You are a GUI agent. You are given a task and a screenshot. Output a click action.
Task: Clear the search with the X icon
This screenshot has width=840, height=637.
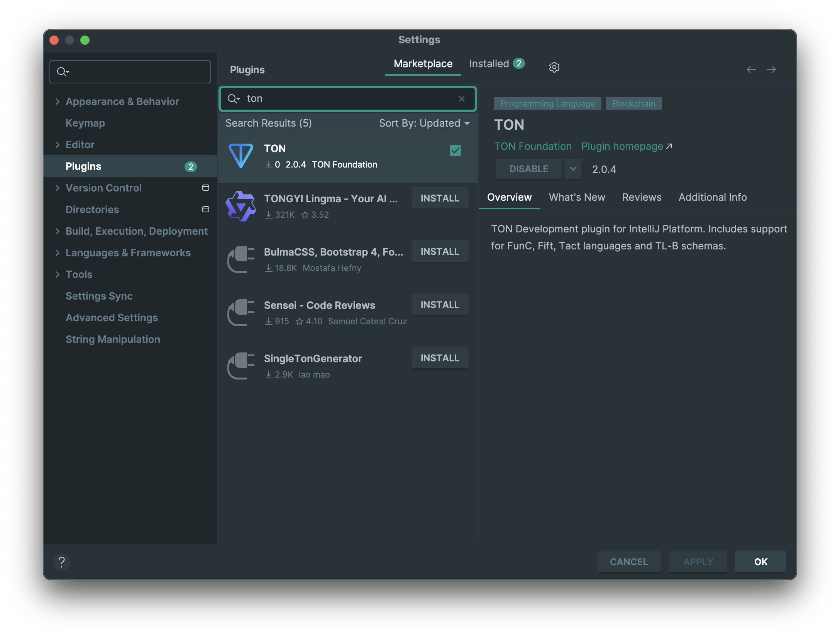click(x=462, y=99)
